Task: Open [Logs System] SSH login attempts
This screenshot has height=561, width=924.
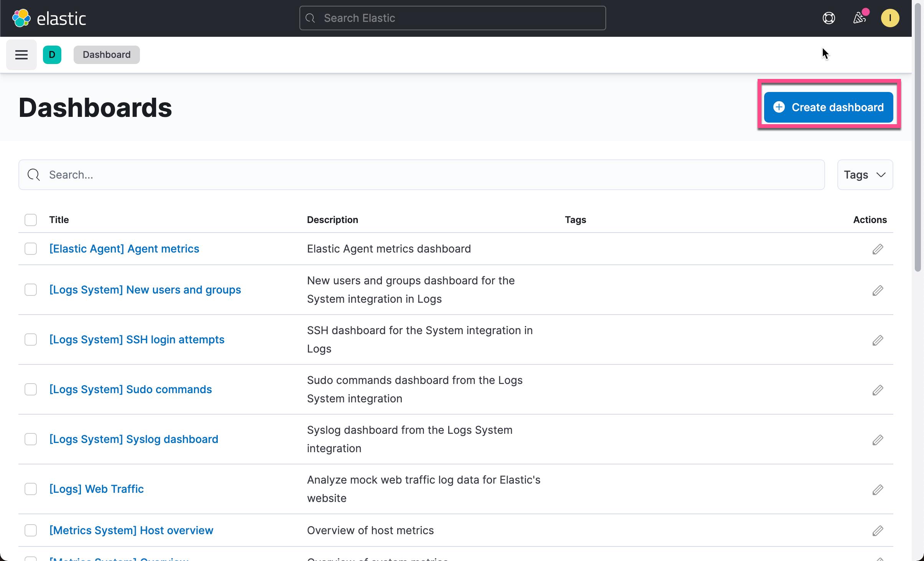Action: (x=137, y=340)
